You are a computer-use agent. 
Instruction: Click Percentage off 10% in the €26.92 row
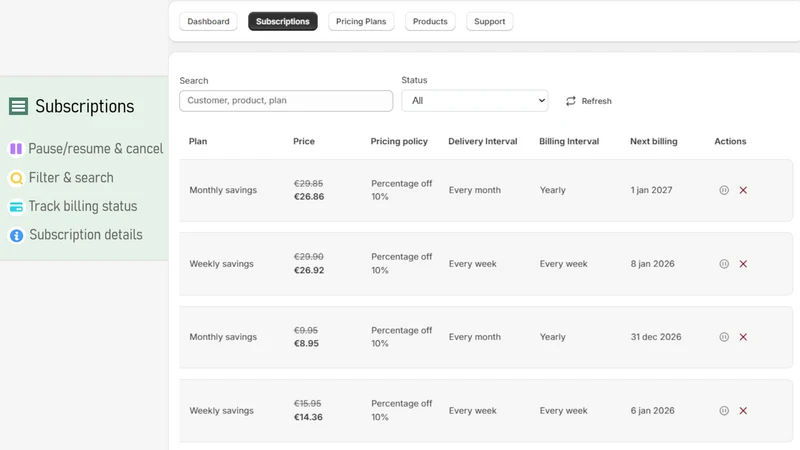pyautogui.click(x=402, y=263)
